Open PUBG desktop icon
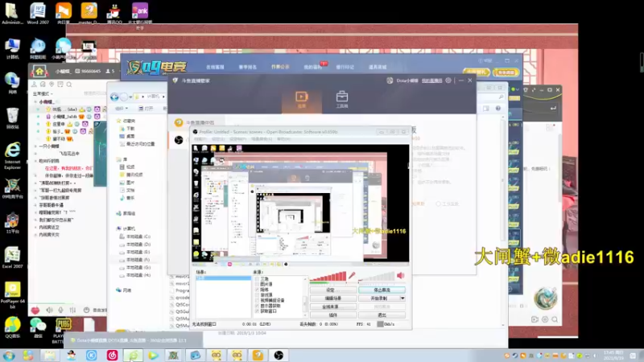This screenshot has width=644, height=362. (x=63, y=329)
